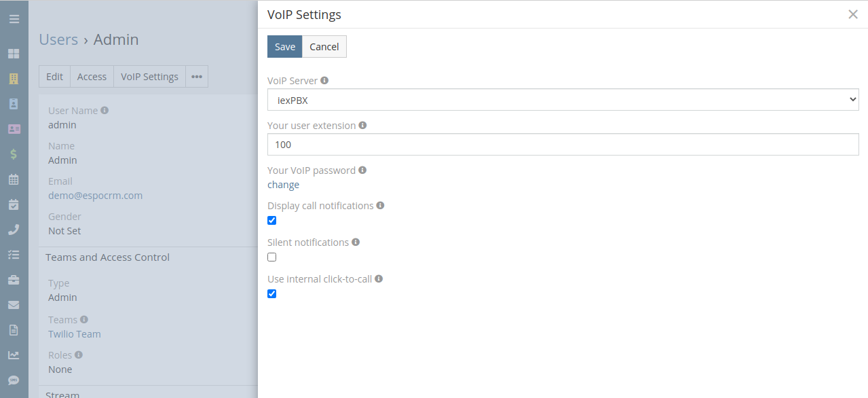Open the Reports chart icon in sidebar
This screenshot has width=868, height=398.
pos(14,355)
